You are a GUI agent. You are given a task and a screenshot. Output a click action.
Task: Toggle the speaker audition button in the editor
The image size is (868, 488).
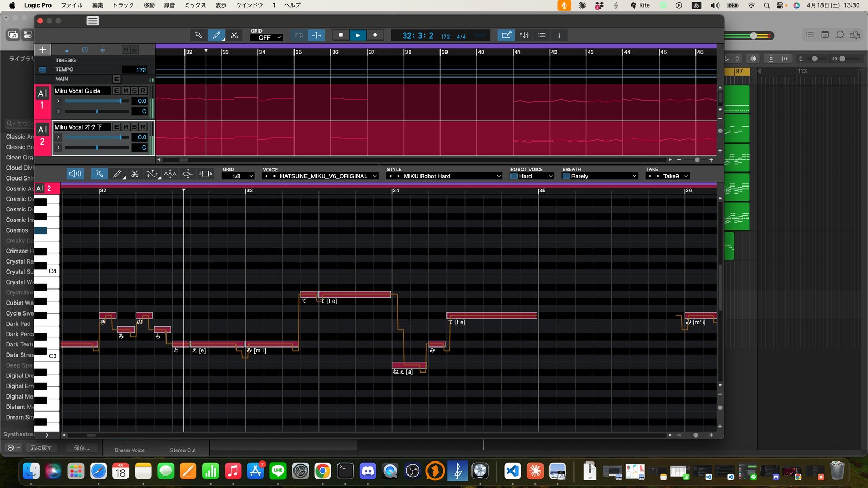click(x=75, y=174)
